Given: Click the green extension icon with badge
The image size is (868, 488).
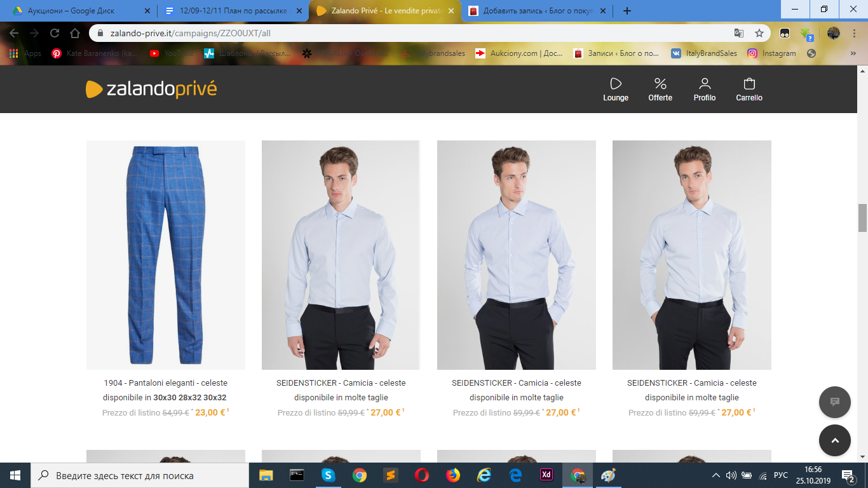Looking at the screenshot, I should 806,33.
